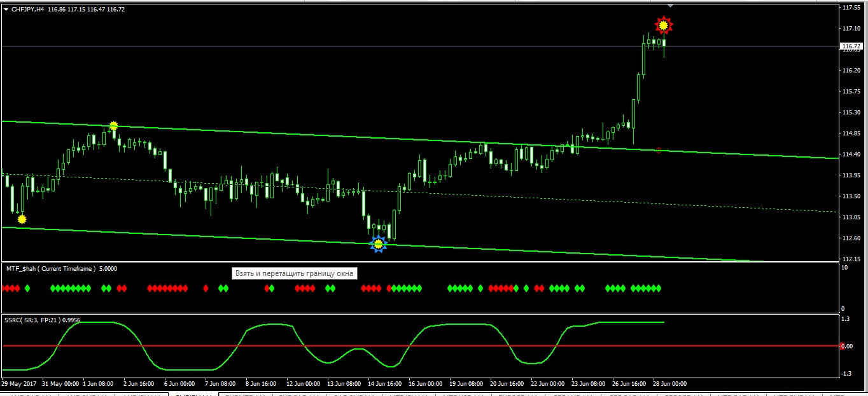Click the 23 Jun 08:00 date label
The height and width of the screenshot is (396, 868).
588,384
